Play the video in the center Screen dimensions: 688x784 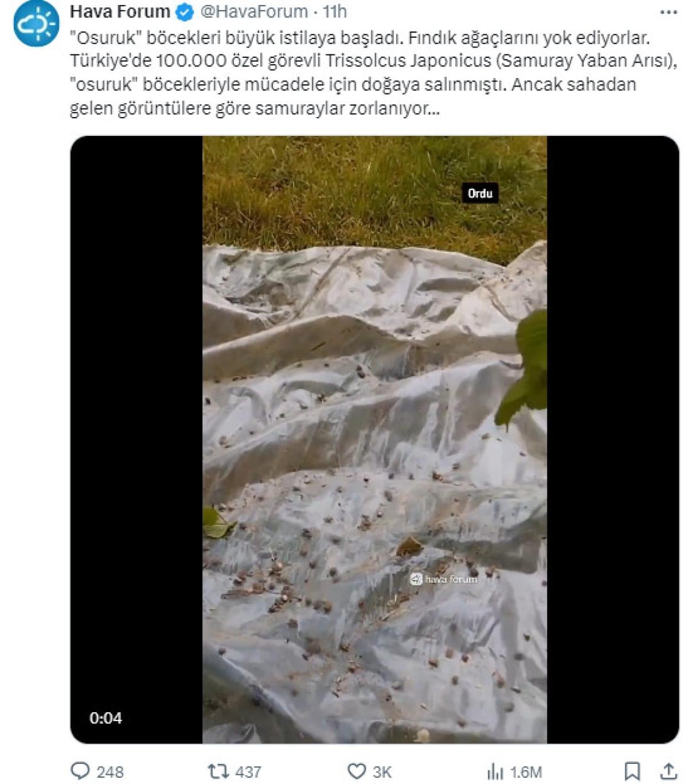374,440
